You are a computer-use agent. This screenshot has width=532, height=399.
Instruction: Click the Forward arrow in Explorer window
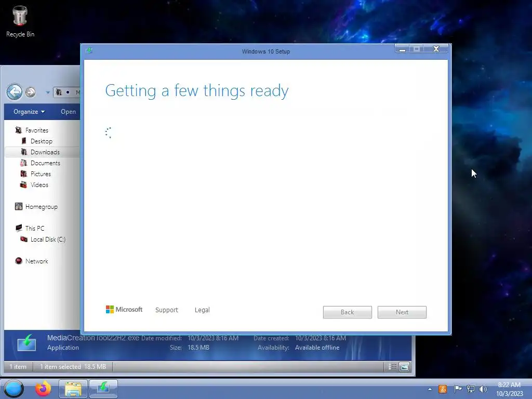click(31, 92)
